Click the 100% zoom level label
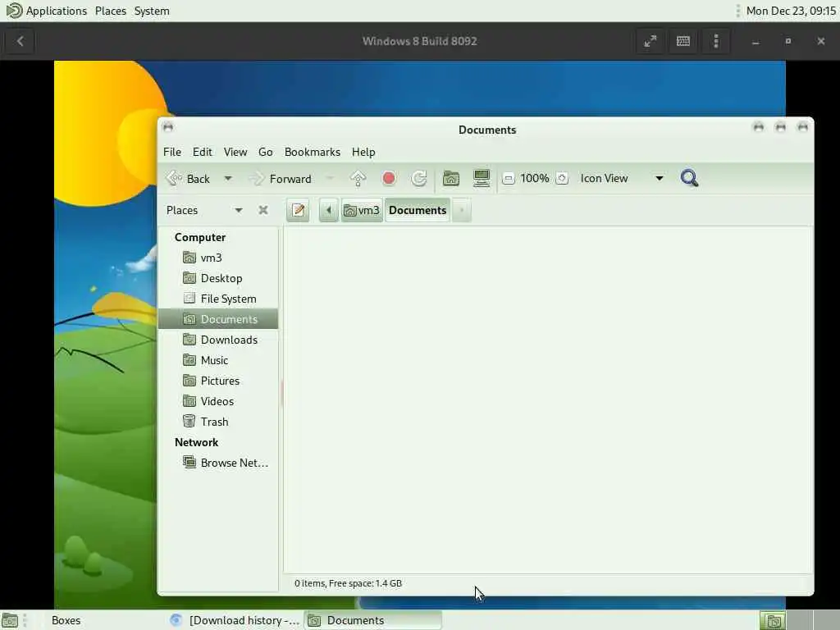840x630 pixels. 535,178
